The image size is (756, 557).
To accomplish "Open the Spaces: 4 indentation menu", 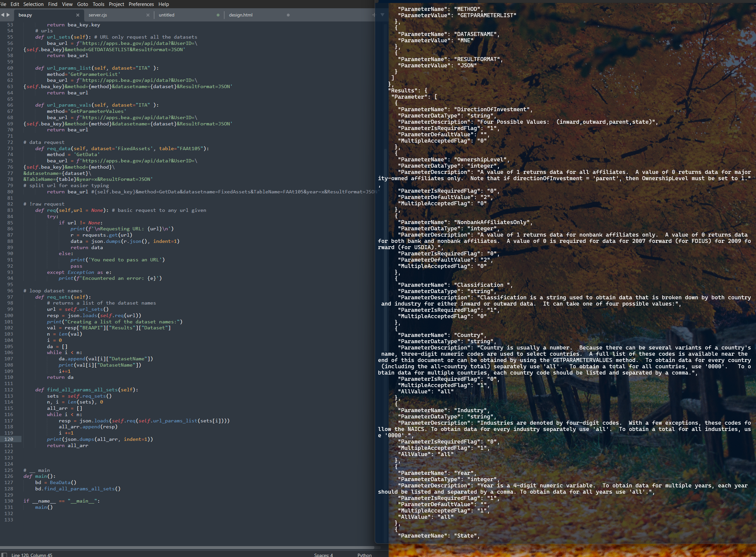I will coord(323,555).
